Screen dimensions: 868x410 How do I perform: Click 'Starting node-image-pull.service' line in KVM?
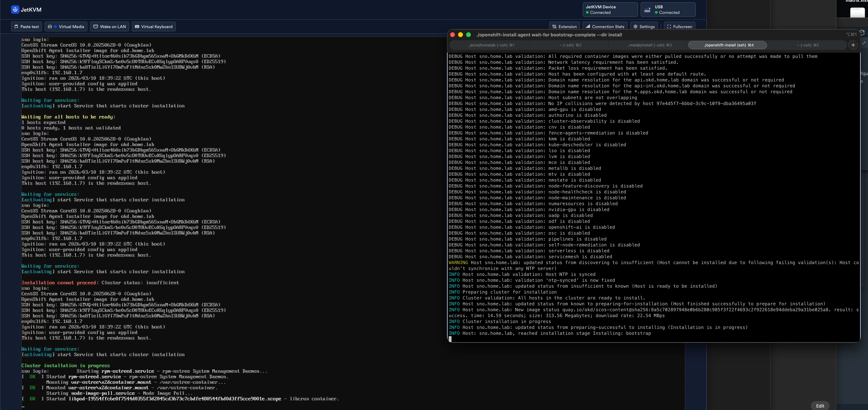(119, 393)
